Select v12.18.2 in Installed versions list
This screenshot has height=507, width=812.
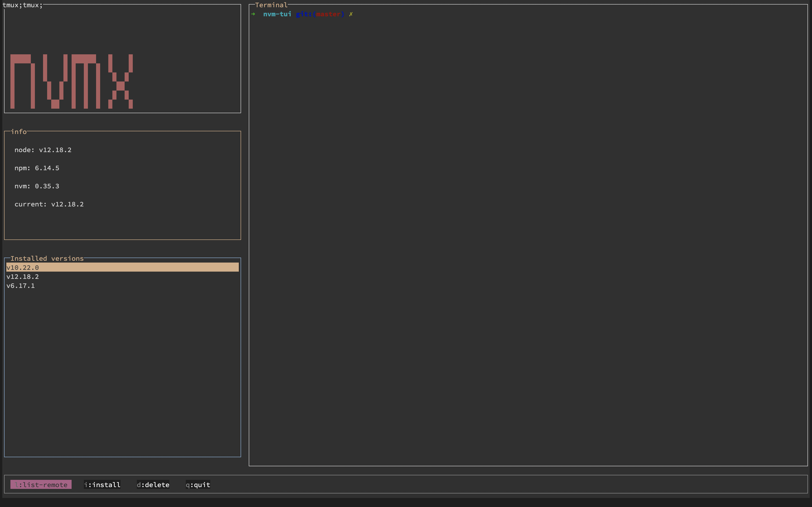(x=23, y=277)
